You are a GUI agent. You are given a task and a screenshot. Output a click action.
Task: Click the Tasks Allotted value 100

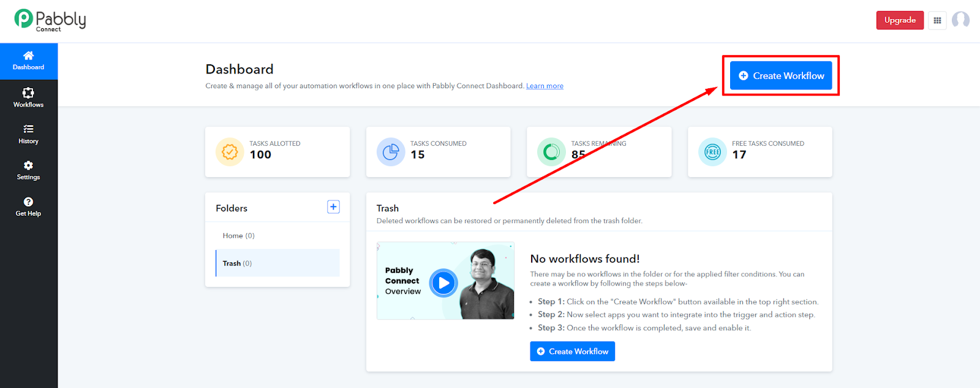(x=260, y=155)
